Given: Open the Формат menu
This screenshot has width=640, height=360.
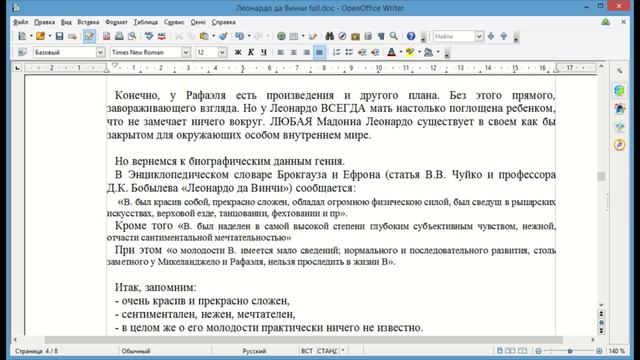Looking at the screenshot, I should 116,22.
